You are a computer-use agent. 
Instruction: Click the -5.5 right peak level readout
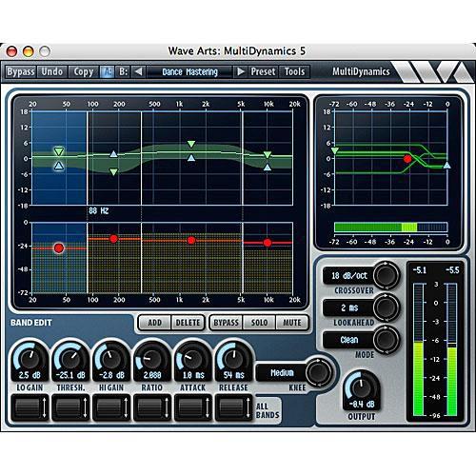point(452,270)
